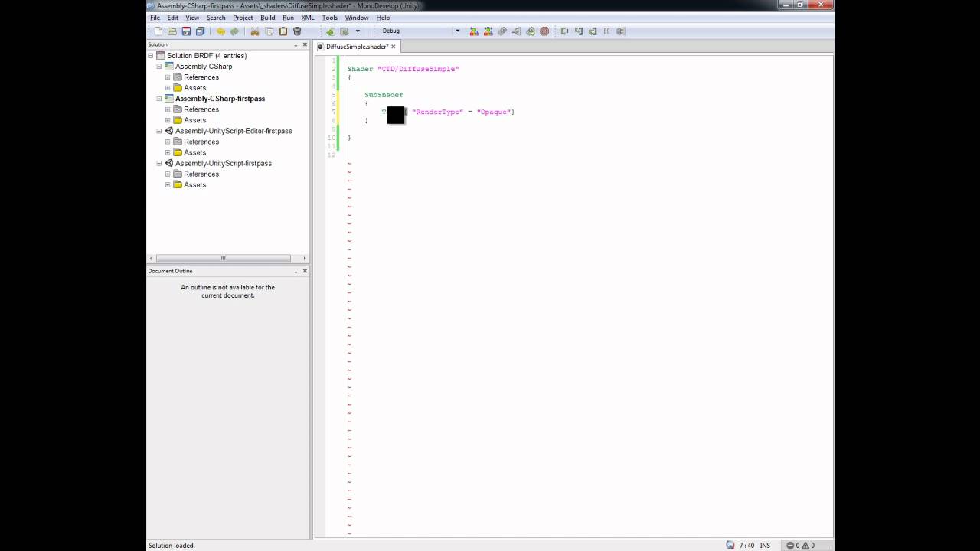Open the navigation history dropdown arrow
This screenshot has height=551, width=980.
point(358,31)
